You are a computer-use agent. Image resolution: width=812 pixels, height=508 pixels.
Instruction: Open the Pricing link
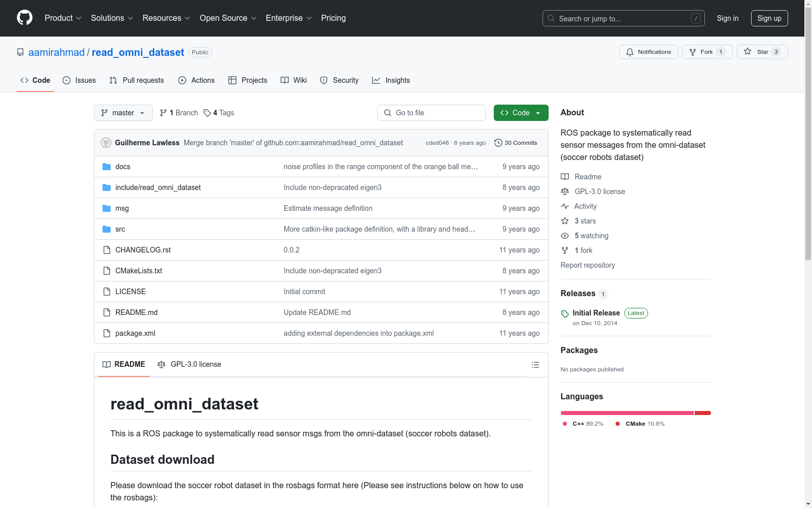click(333, 18)
